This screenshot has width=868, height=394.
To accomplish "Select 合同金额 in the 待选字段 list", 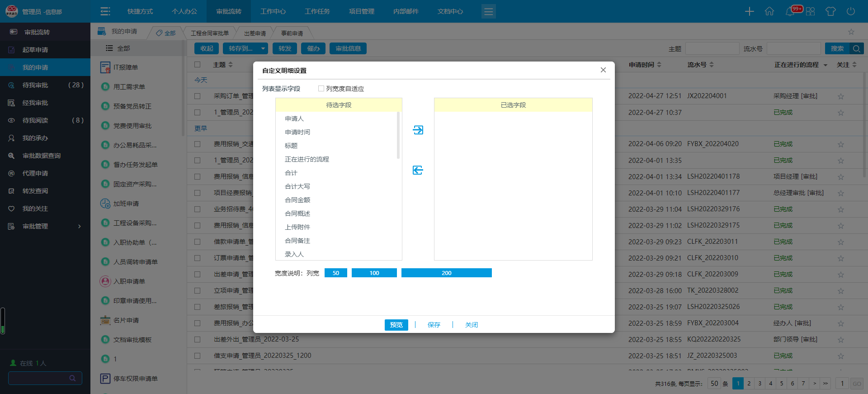I will pos(297,200).
